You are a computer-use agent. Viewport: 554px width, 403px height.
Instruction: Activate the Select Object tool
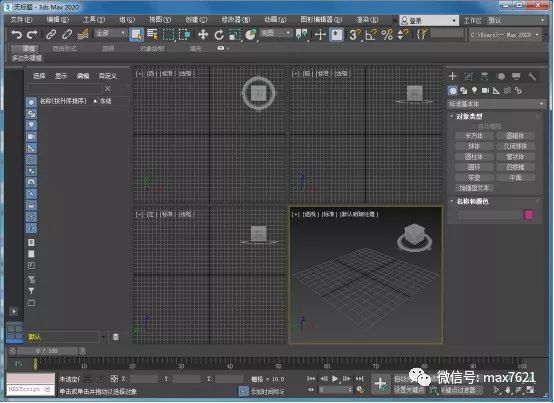click(136, 35)
